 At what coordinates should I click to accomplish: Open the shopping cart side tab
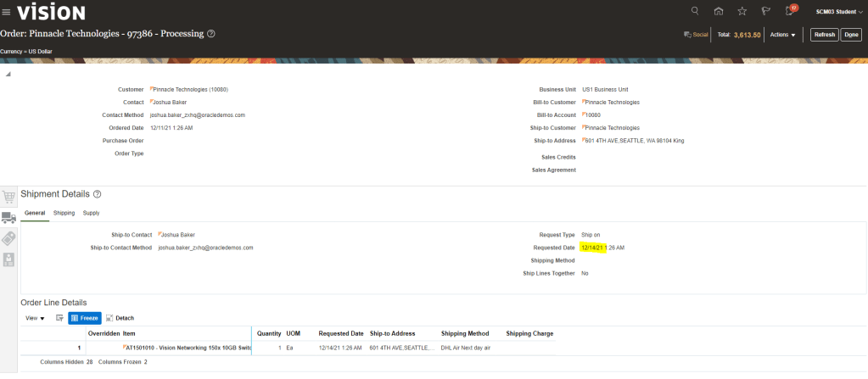[8, 197]
